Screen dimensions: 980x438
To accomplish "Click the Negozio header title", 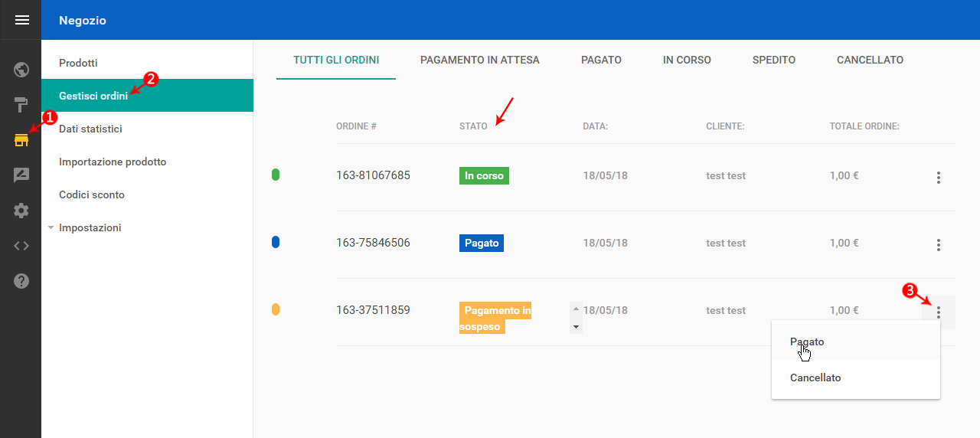I will 83,21.
